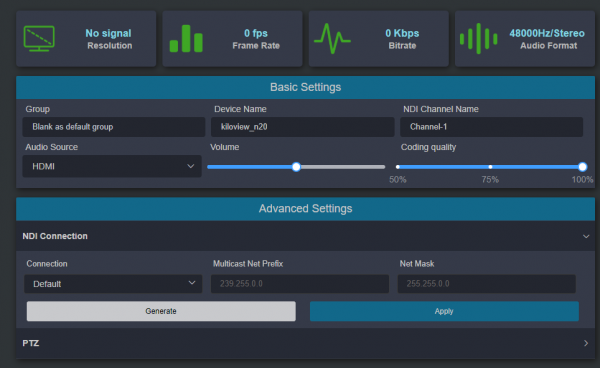Click the "Coding quality" label
600x368 pixels.
[x=428, y=147]
